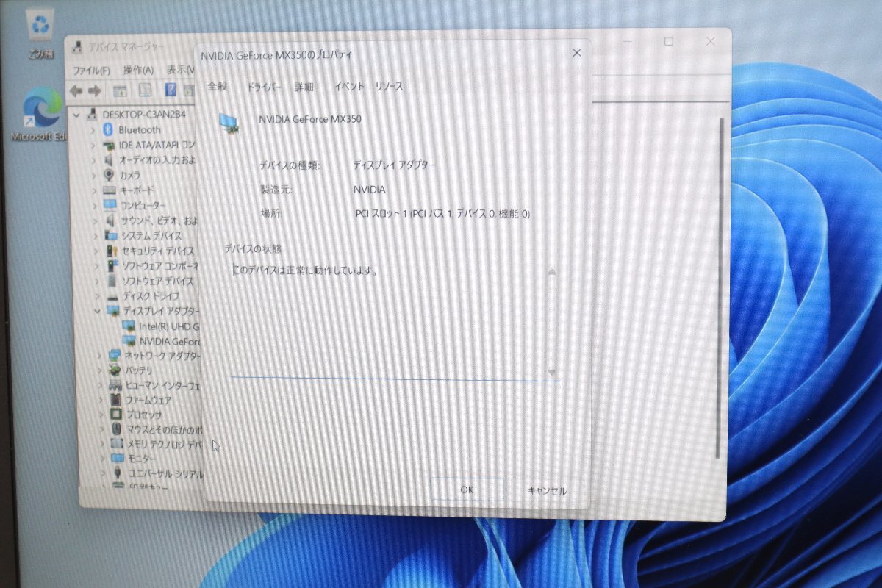The width and height of the screenshot is (882, 588).
Task: Open the Microsoft Edge desktop shortcut
Action: 40,114
